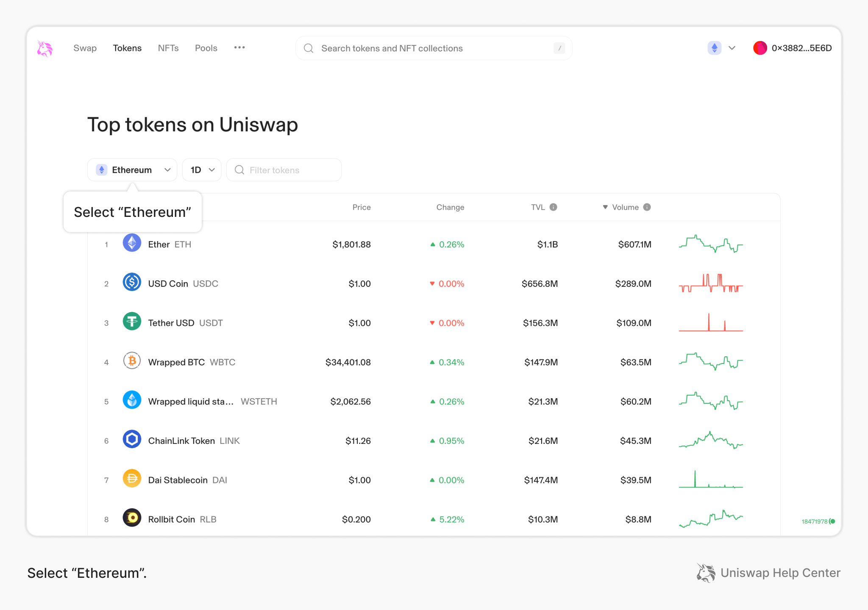Image resolution: width=868 pixels, height=610 pixels.
Task: Open the Wrapped liquid staked WSTETH row
Action: (x=434, y=402)
